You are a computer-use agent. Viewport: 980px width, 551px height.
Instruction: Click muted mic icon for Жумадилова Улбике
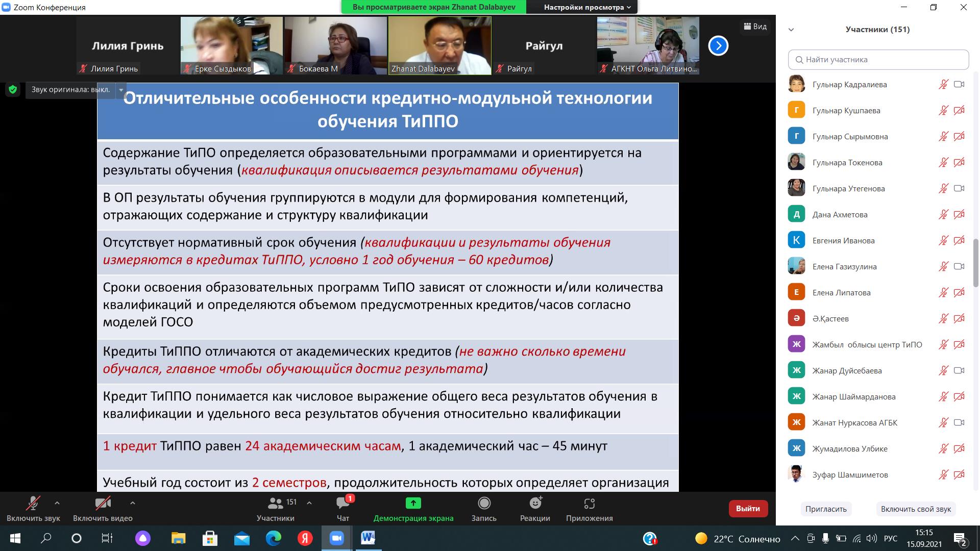point(943,449)
